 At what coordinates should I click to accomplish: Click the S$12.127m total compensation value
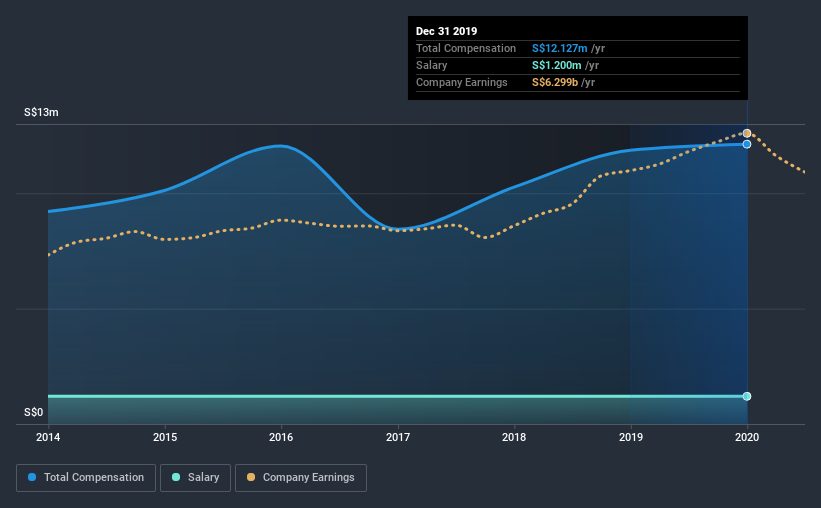560,49
